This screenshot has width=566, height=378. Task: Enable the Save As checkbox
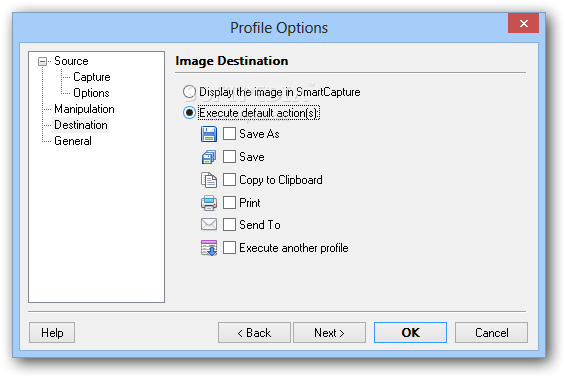point(229,134)
